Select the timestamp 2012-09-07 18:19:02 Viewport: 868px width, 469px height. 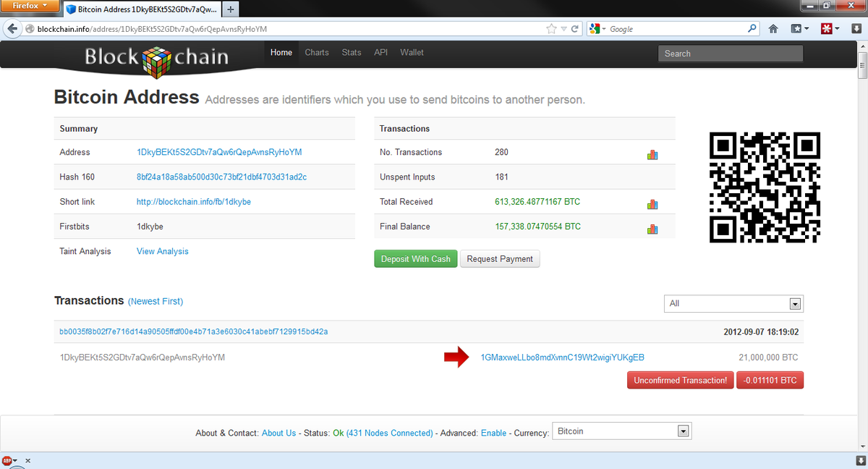pyautogui.click(x=761, y=331)
